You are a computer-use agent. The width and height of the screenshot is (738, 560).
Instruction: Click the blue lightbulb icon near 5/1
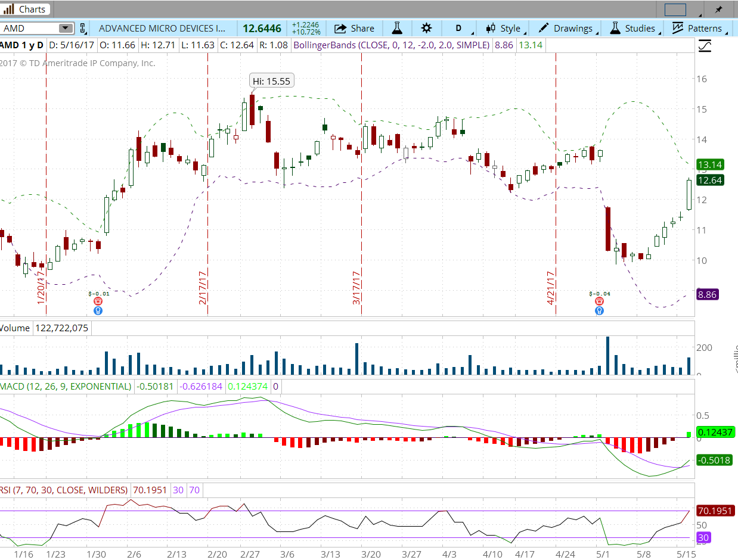coord(599,310)
